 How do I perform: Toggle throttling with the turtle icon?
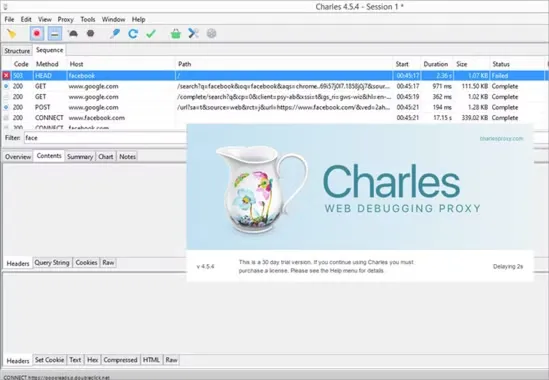pyautogui.click(x=73, y=34)
